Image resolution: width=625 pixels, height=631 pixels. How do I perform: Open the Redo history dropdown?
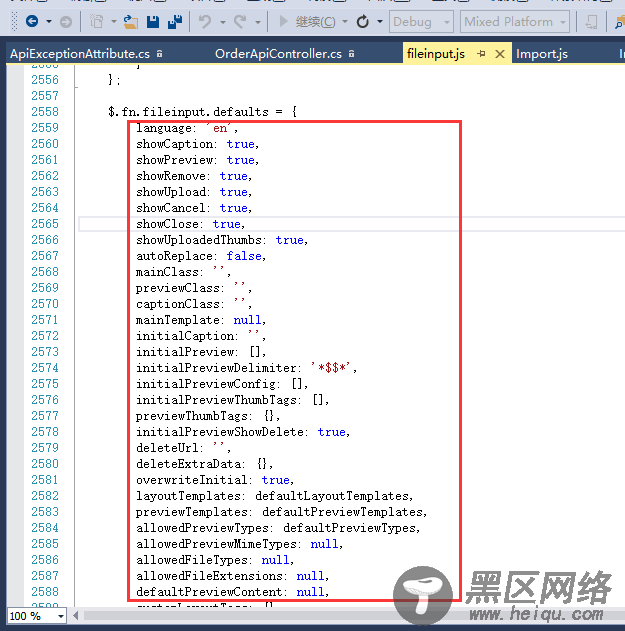pos(258,22)
